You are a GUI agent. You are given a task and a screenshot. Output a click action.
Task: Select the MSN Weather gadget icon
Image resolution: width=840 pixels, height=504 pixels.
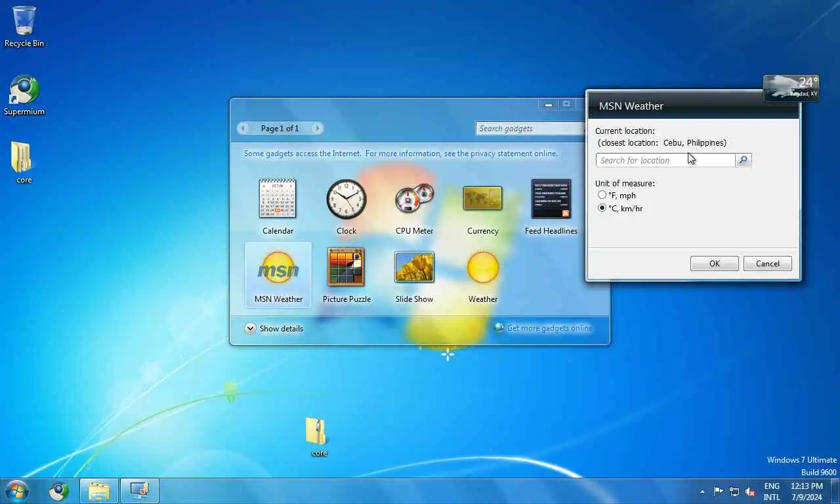(278, 267)
